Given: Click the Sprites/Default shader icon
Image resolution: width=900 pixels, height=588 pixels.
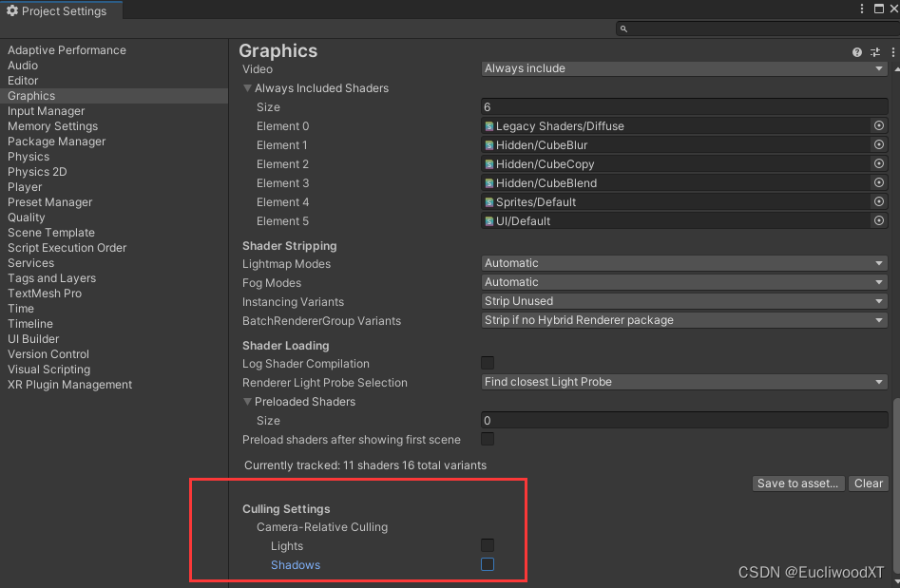Looking at the screenshot, I should click(x=489, y=202).
